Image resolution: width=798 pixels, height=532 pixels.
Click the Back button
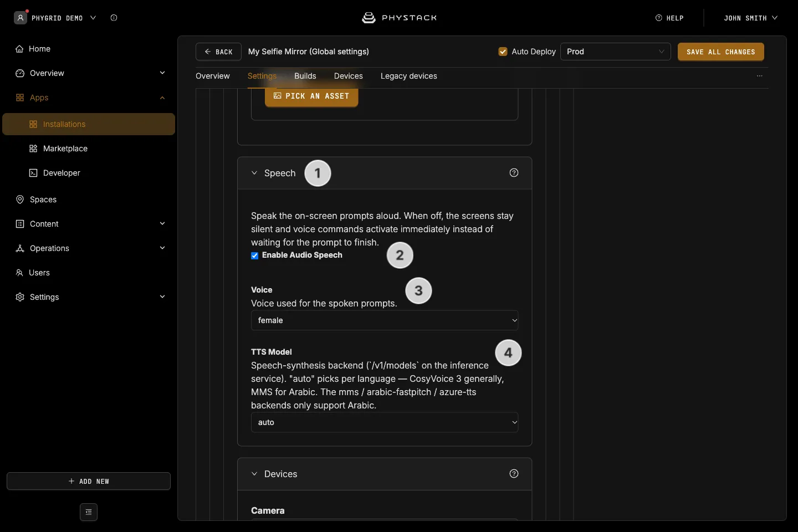218,52
